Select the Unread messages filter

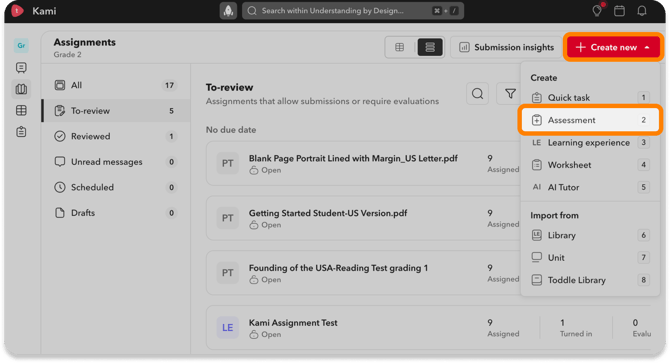tap(115, 162)
